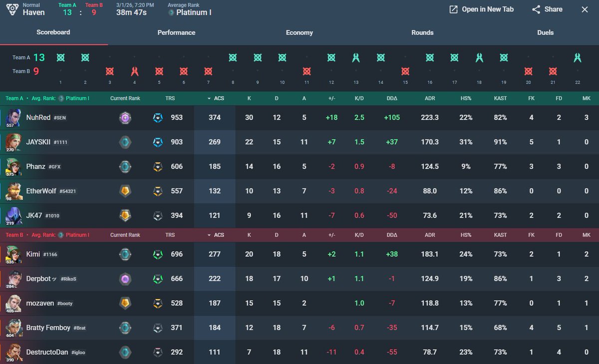
Task: Open DestructoDan player profile link
Action: coord(47,352)
